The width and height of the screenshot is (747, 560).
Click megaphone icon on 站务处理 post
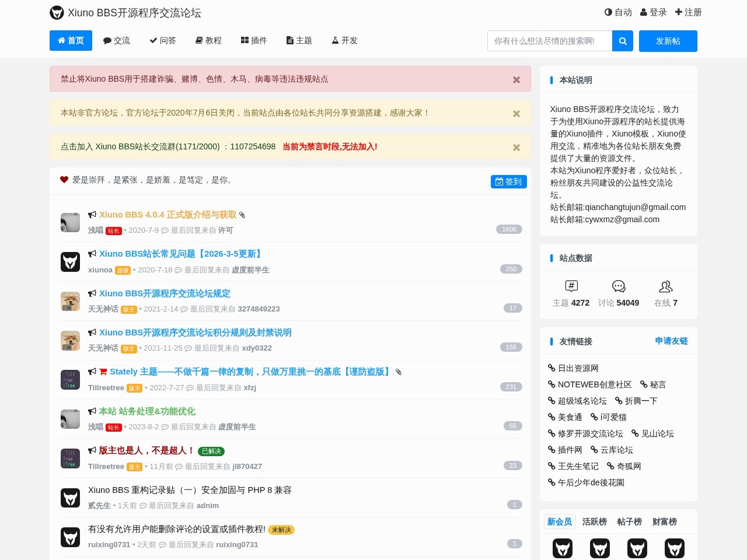point(92,411)
